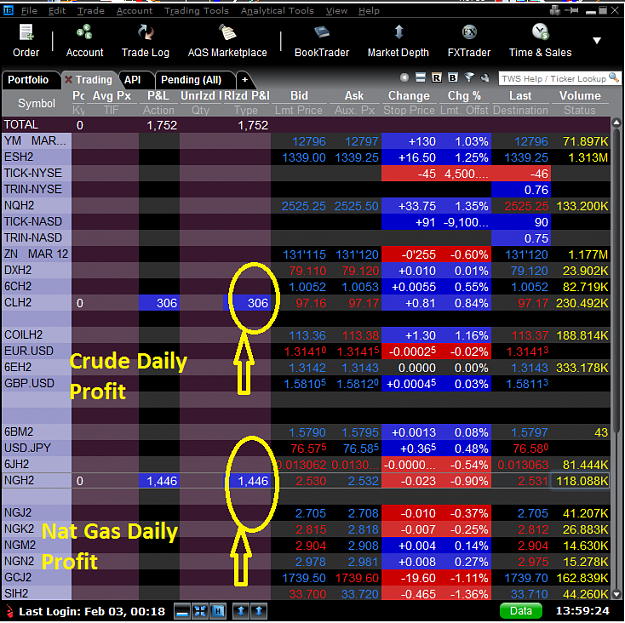Click the pushpin icon in title bar
This screenshot has width=625, height=623.
pos(572,10)
